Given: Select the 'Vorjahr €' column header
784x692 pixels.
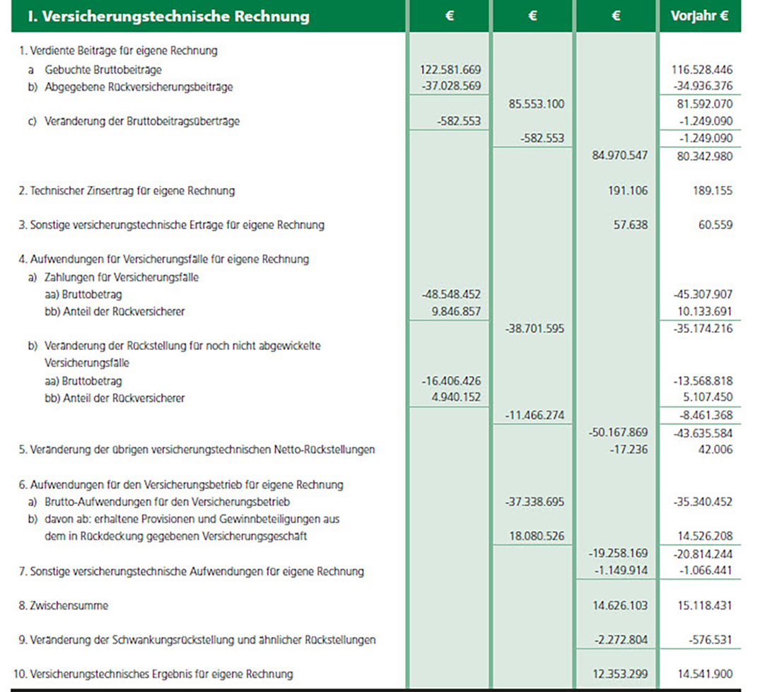Looking at the screenshot, I should coord(699,17).
